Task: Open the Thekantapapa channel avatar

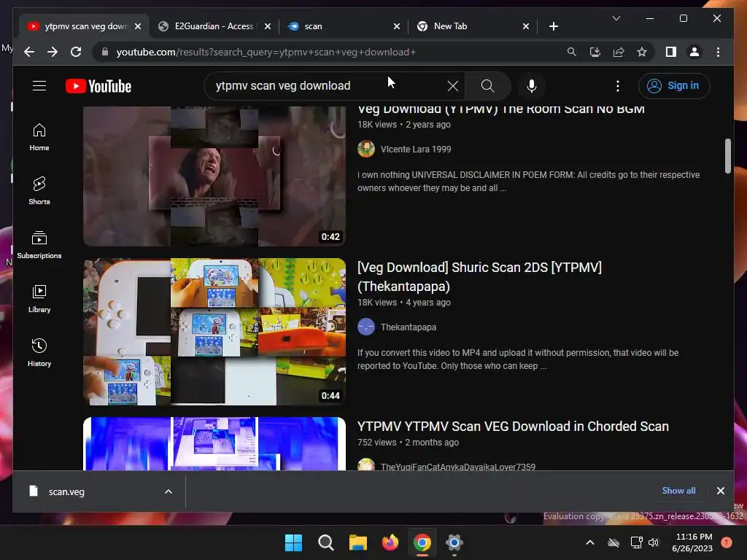Action: (366, 327)
